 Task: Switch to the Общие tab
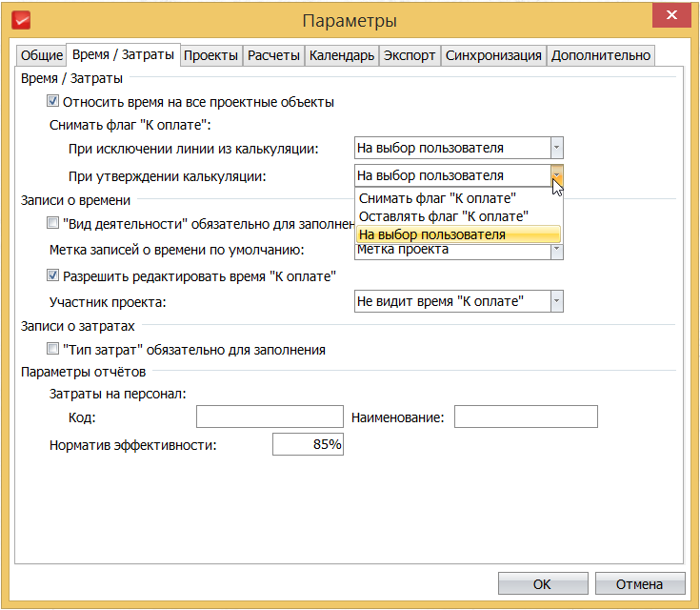click(x=42, y=55)
